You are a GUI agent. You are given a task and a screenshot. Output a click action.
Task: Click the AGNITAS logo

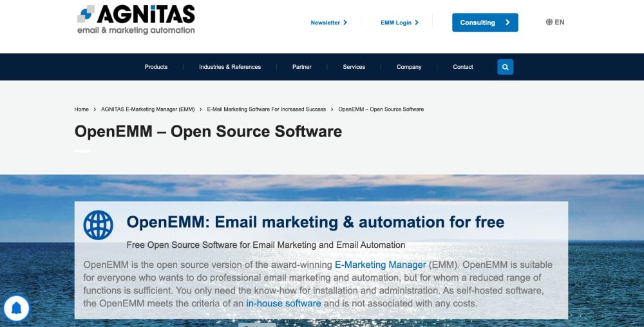(x=136, y=19)
